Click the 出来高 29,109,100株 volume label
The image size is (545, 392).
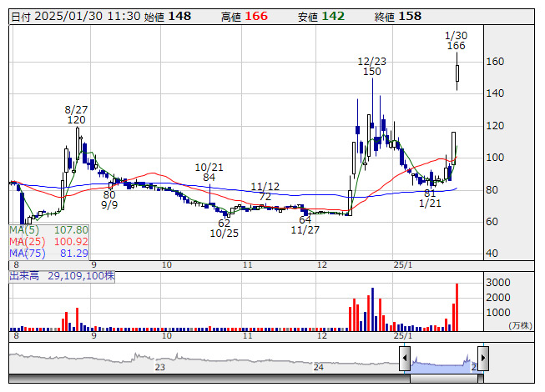click(62, 276)
